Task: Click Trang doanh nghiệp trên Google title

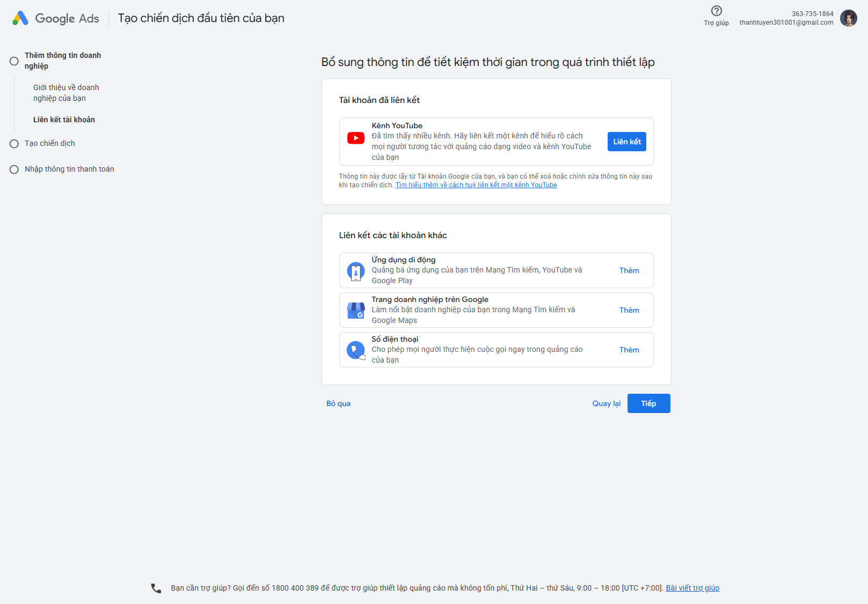Action: tap(429, 299)
